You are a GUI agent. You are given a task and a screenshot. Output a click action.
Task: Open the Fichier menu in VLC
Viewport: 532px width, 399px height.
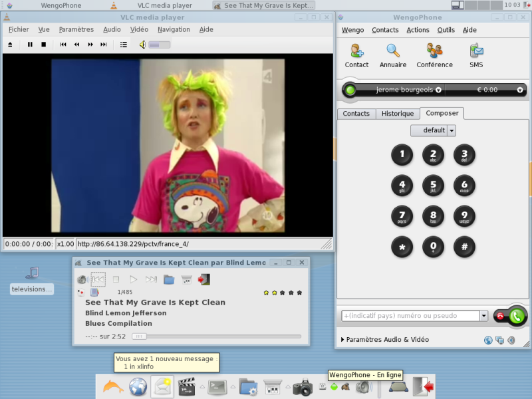(19, 29)
